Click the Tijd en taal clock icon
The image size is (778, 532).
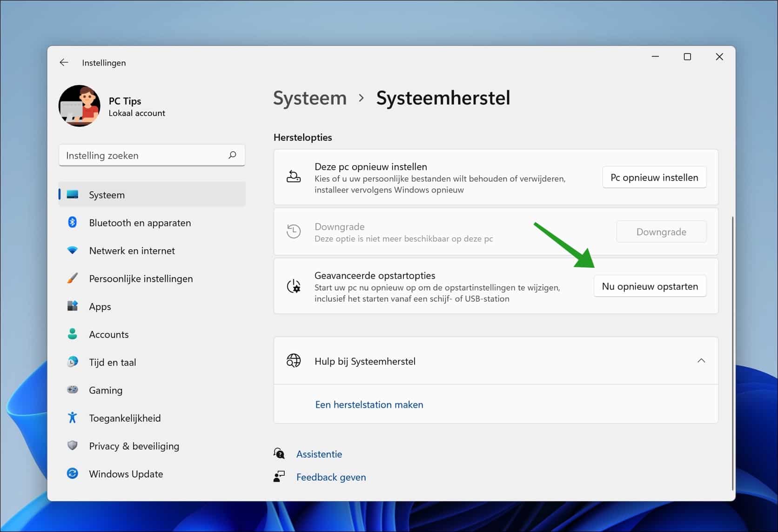[73, 362]
